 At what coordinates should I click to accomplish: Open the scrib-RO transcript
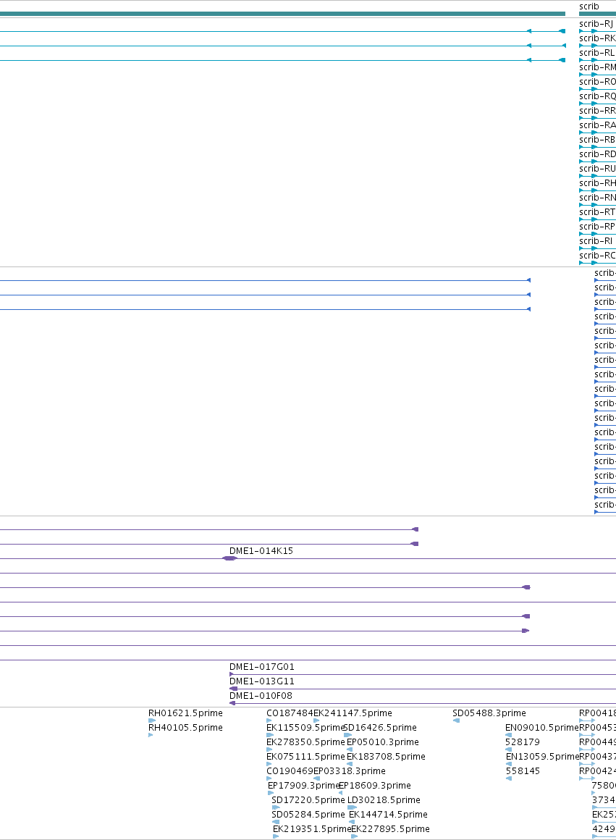pos(597,81)
